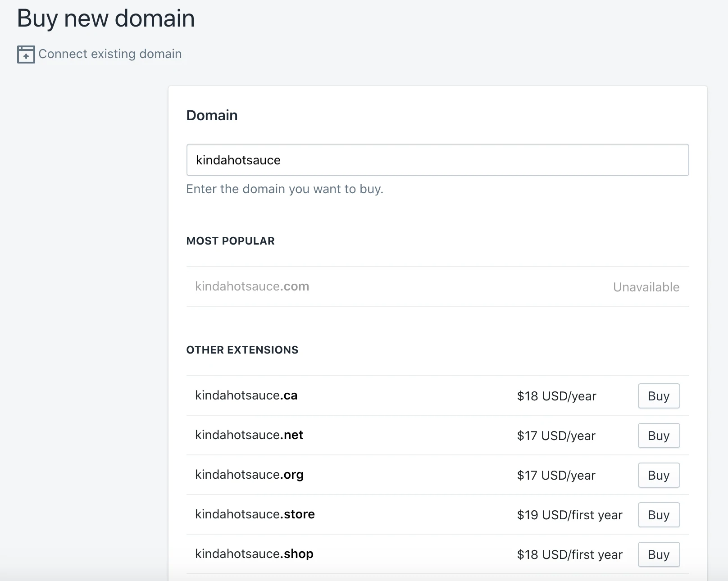Click the domain search input field
Viewport: 728px width, 581px height.
(437, 160)
